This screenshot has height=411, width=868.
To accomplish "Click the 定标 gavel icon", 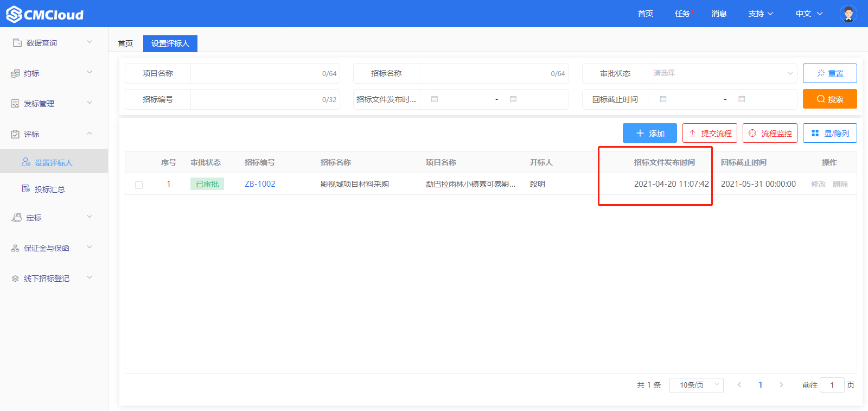I will [x=17, y=218].
